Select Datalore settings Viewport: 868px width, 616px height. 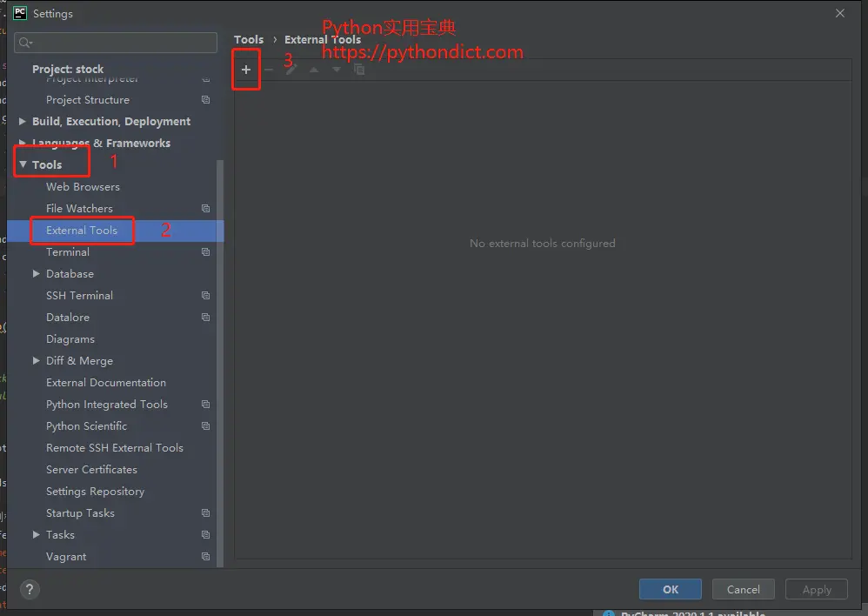point(68,318)
